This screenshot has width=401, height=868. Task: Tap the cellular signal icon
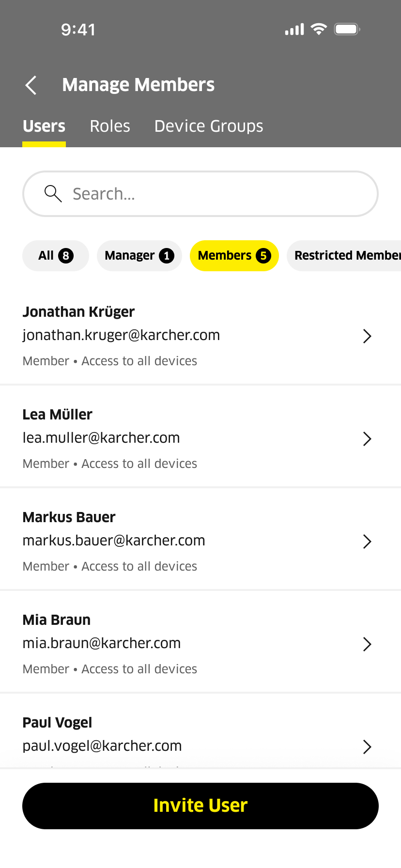pos(293,29)
